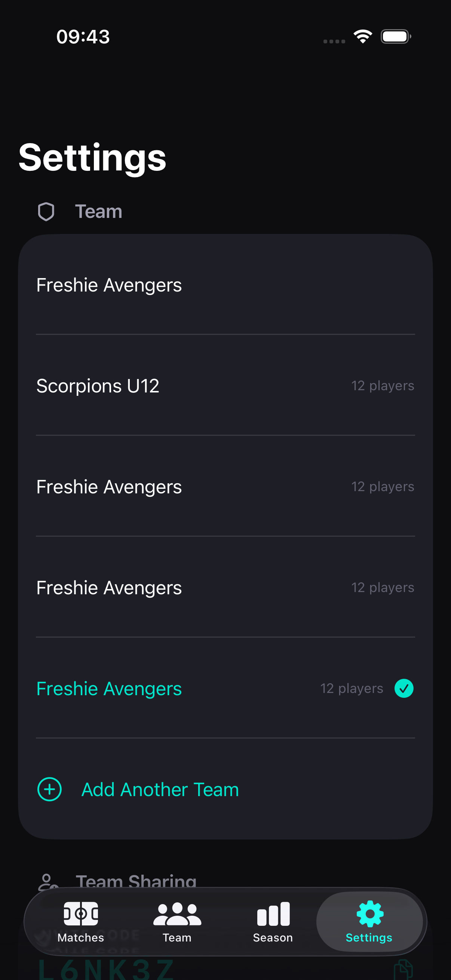The height and width of the screenshot is (980, 451).
Task: Tap the Matches tab label
Action: click(x=81, y=938)
